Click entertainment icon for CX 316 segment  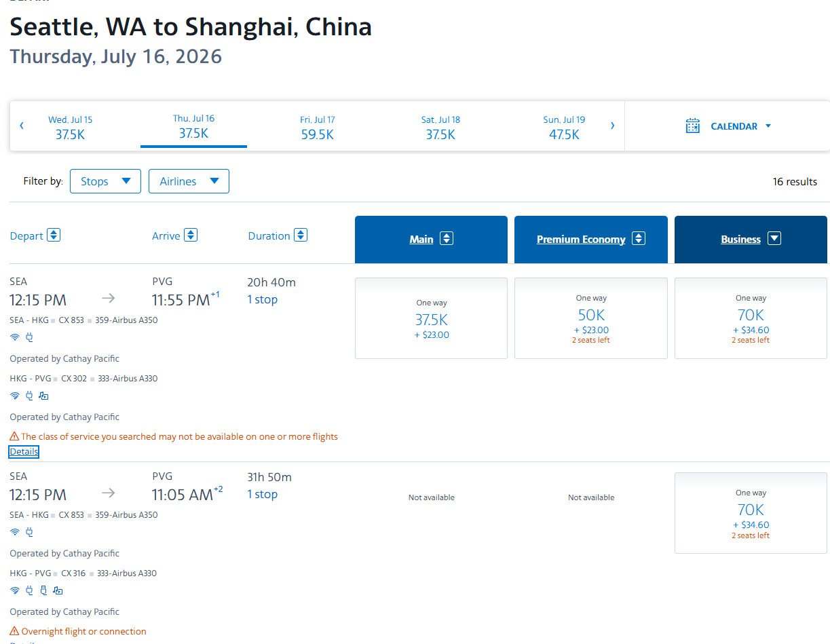coord(58,590)
